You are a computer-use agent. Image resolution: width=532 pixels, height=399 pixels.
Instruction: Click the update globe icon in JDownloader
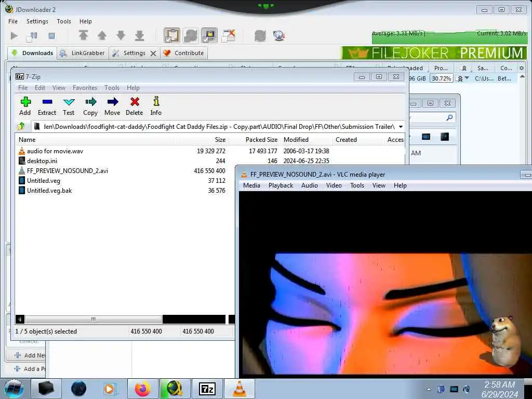279,36
